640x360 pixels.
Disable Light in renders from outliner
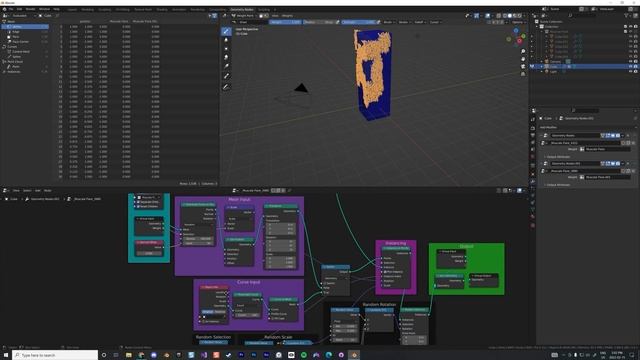coord(636,71)
